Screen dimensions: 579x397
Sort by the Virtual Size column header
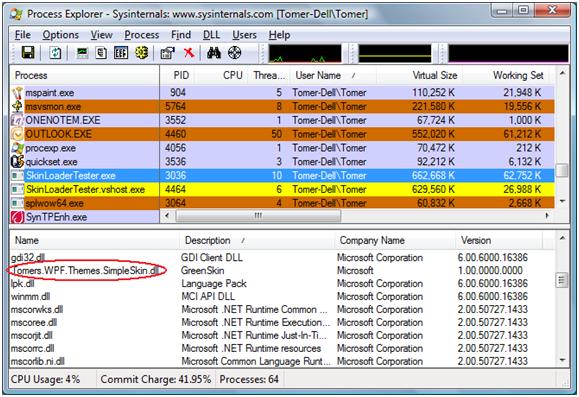point(419,75)
